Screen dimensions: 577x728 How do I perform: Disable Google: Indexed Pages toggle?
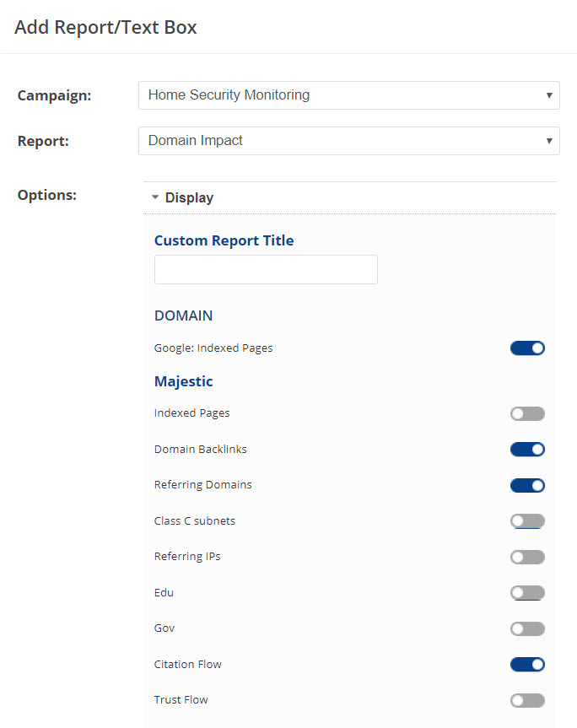[x=527, y=348]
